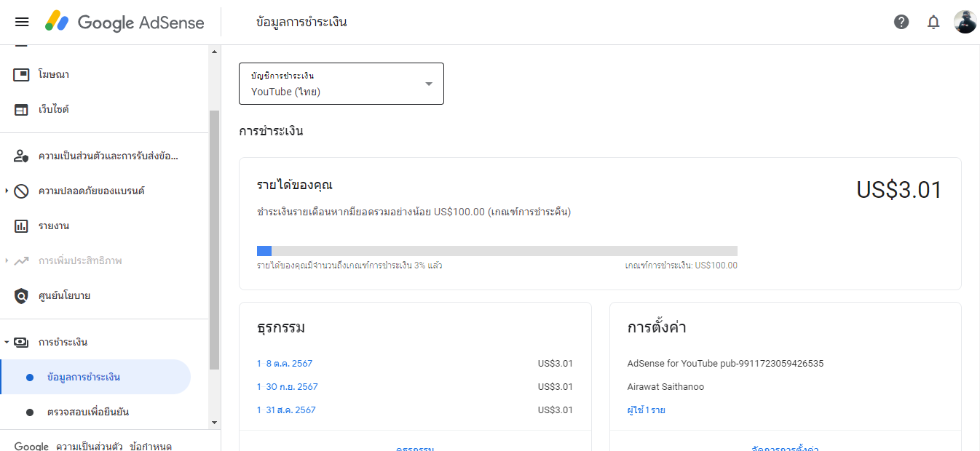Click the การตั้งค่า card heading
980x451 pixels.
tap(657, 327)
